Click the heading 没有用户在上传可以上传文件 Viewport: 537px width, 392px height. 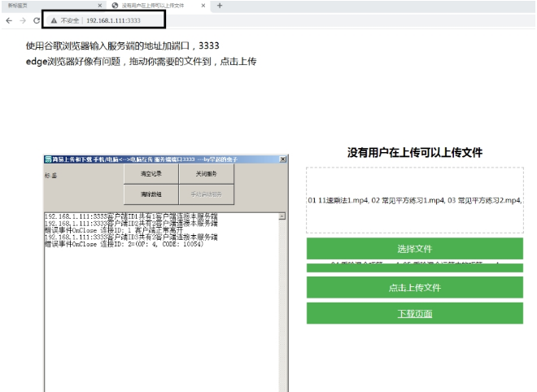click(415, 152)
